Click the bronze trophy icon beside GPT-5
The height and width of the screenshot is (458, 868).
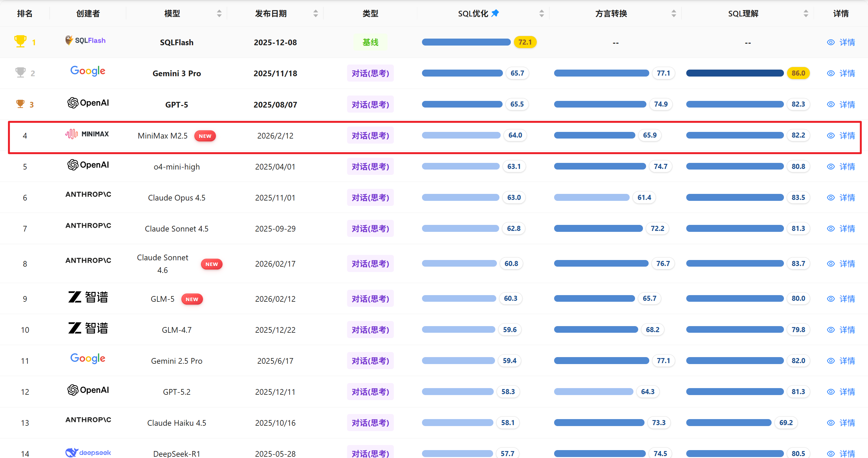(x=20, y=104)
